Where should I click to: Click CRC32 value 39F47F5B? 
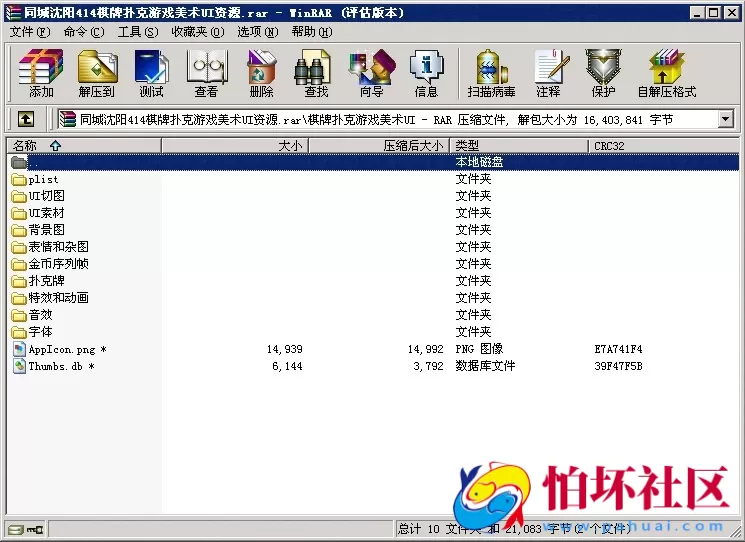tap(618, 366)
